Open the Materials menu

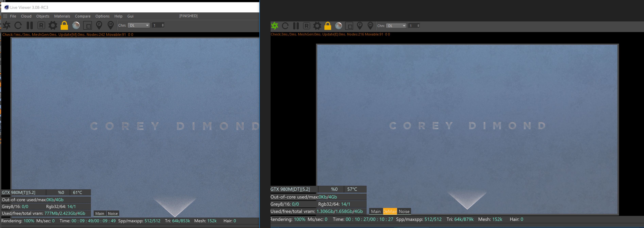62,16
